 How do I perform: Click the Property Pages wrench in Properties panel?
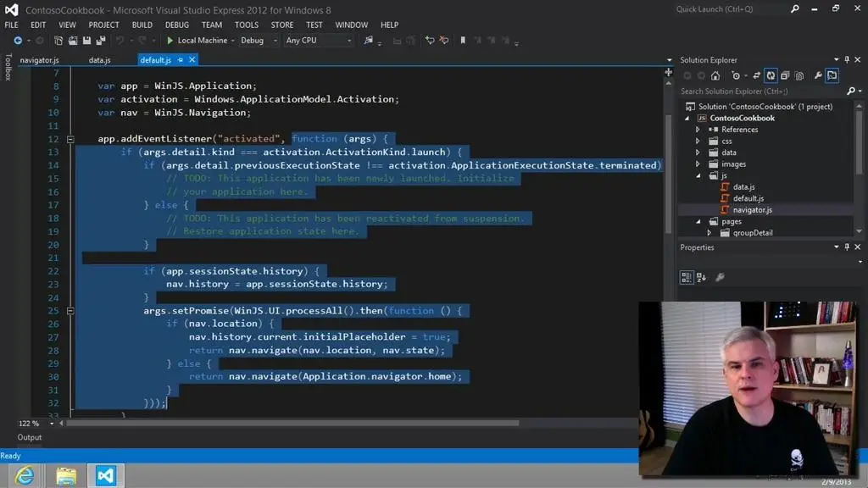(721, 277)
